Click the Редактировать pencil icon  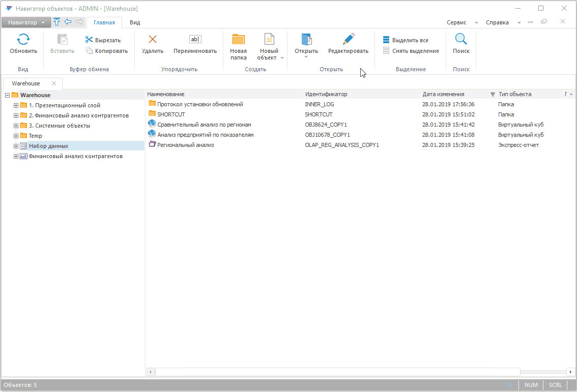[x=348, y=40]
